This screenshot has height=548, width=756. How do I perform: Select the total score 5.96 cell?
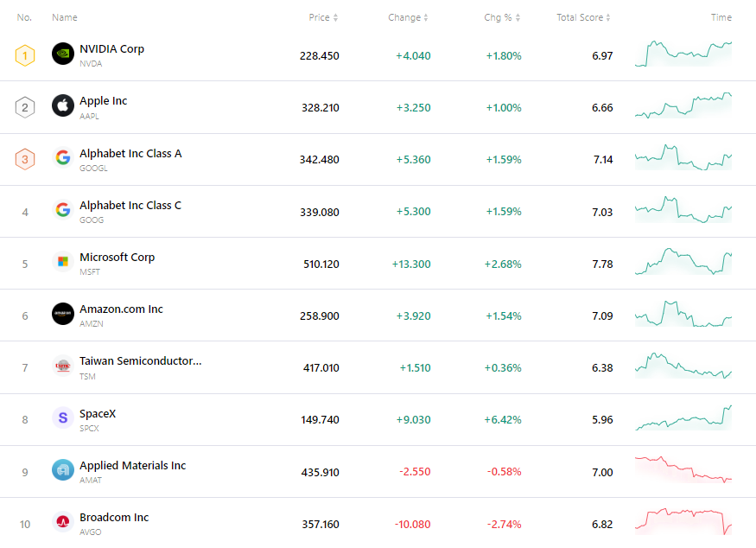[603, 420]
